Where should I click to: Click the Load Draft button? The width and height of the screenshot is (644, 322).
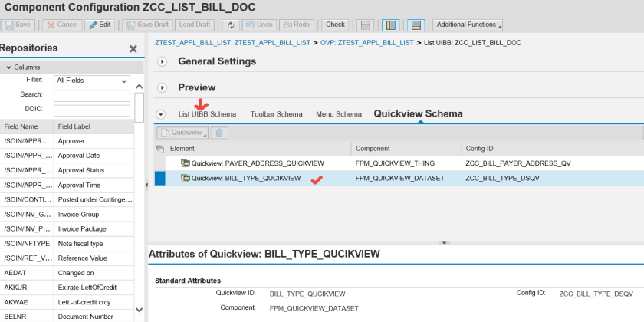coord(195,25)
